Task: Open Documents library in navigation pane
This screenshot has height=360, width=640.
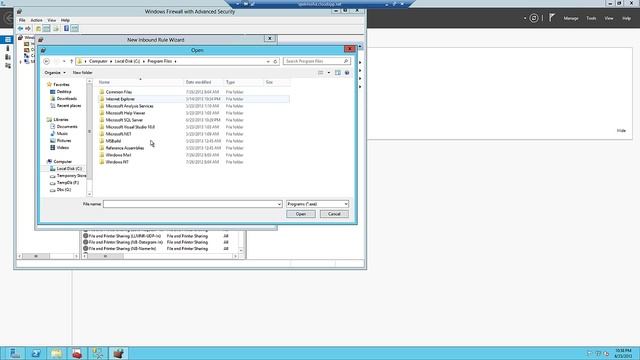Action: pos(67,127)
